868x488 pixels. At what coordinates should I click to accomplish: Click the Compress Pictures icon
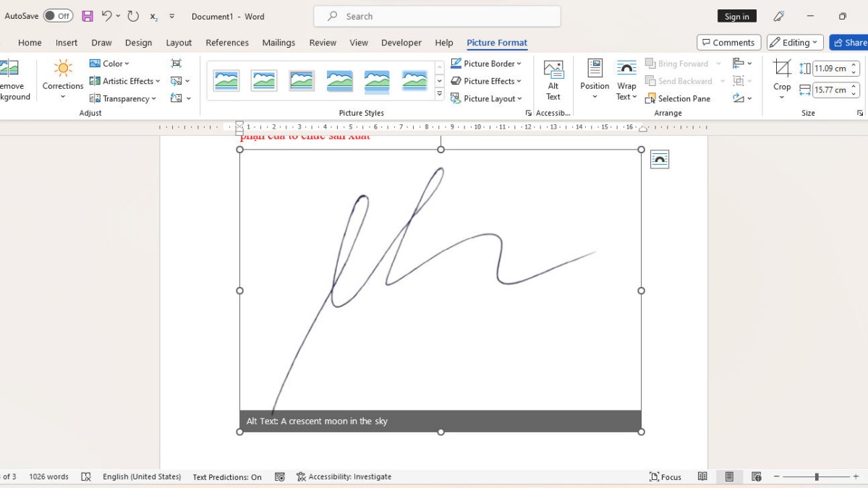tap(176, 64)
